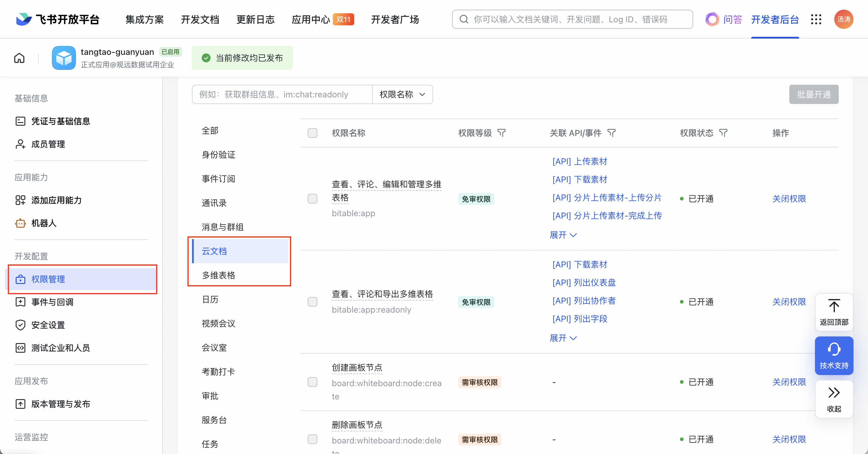Open 技术支持 headset button
This screenshot has width=868, height=454.
834,356
